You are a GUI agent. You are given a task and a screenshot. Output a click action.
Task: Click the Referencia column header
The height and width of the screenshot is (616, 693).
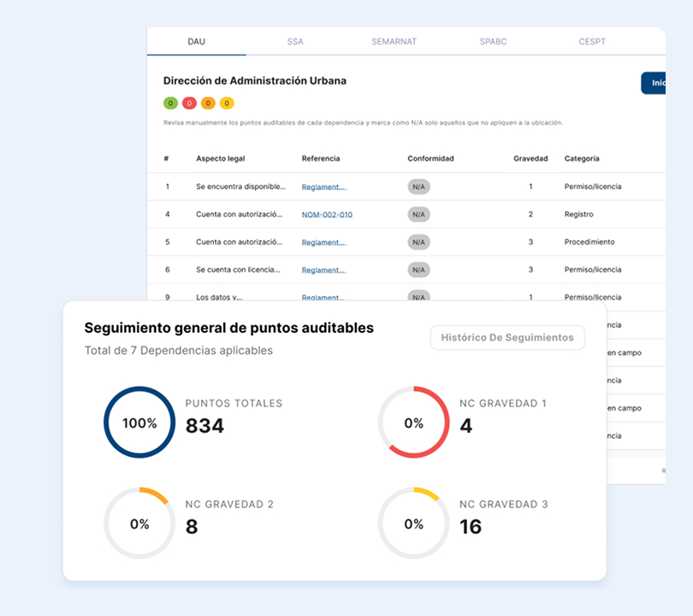pyautogui.click(x=321, y=158)
